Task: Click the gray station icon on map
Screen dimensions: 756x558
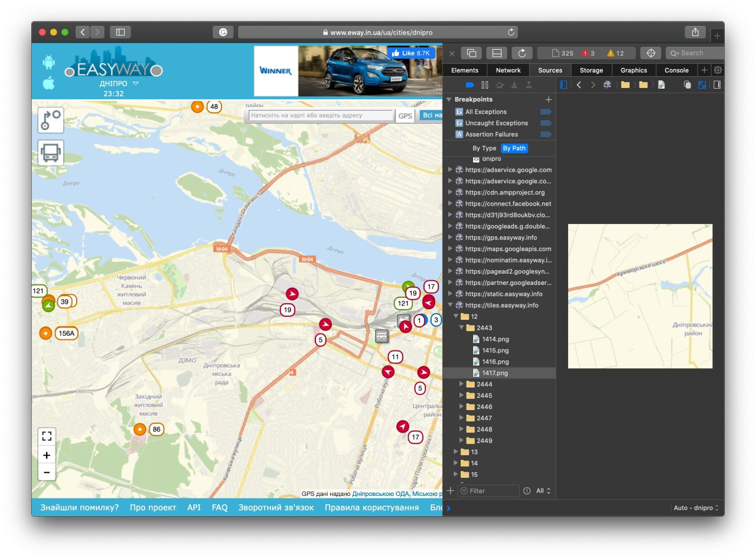Action: [x=382, y=336]
